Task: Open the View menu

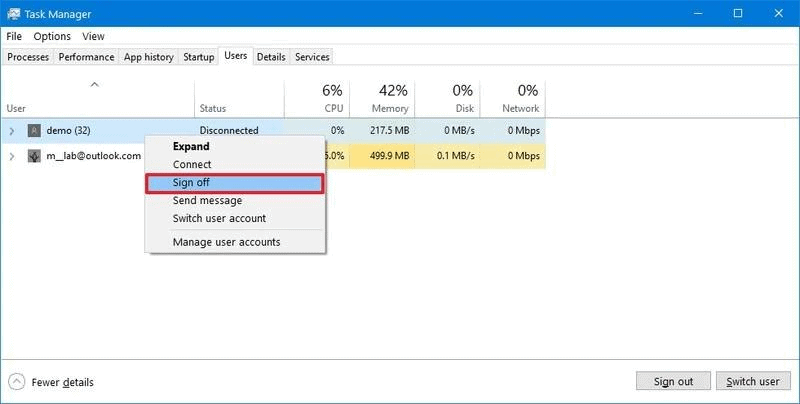Action: 93,36
